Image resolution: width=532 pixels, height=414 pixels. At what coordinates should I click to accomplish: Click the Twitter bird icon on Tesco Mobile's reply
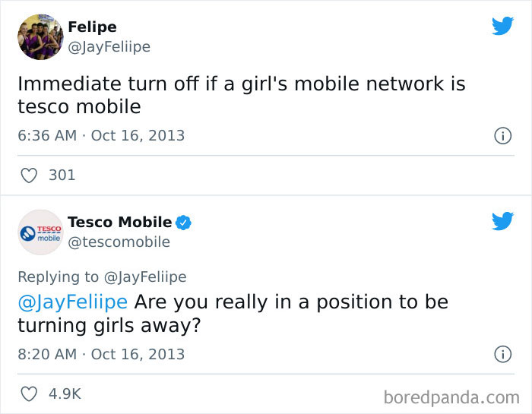point(502,221)
